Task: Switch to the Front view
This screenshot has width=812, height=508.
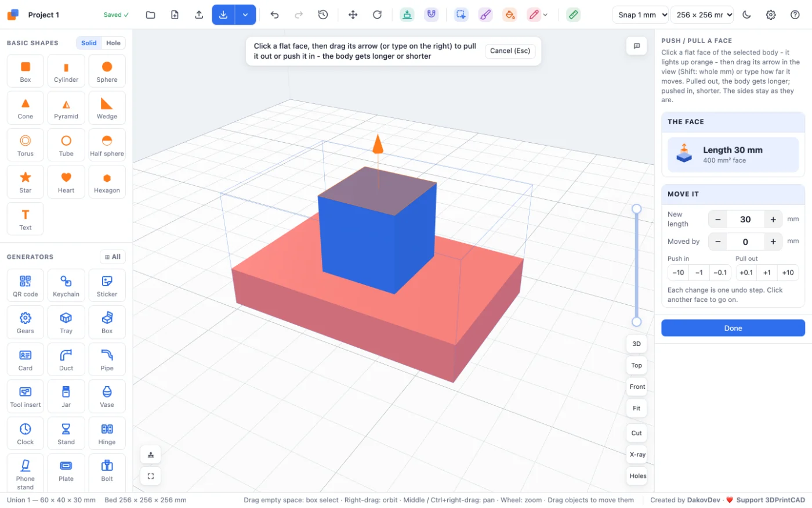Action: point(637,387)
